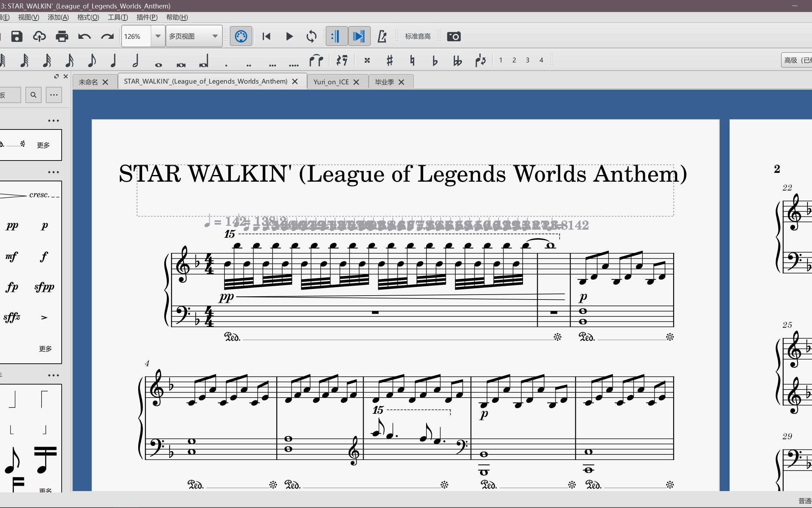This screenshot has width=812, height=508.
Task: Insert the pp dynamic from the palette
Action: tap(12, 225)
